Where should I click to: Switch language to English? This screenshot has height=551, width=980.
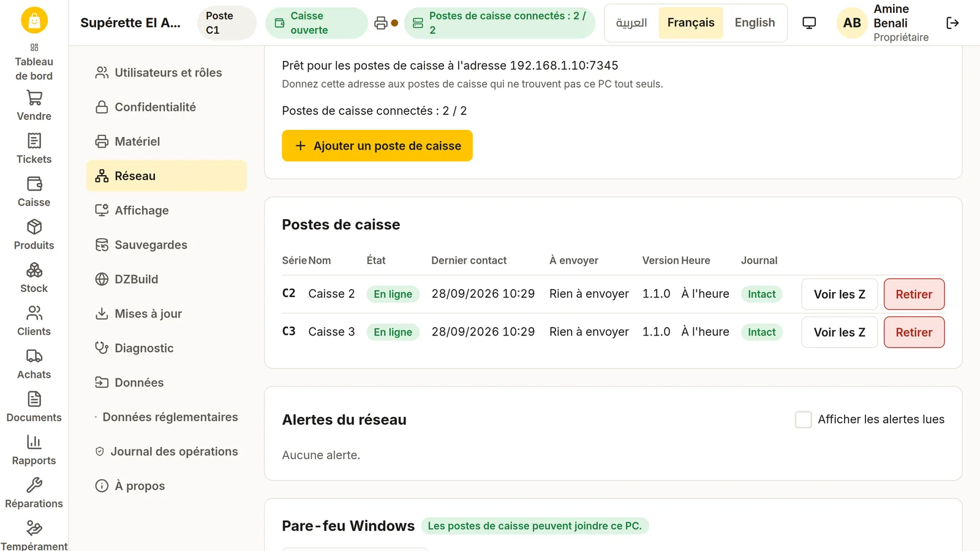point(755,23)
